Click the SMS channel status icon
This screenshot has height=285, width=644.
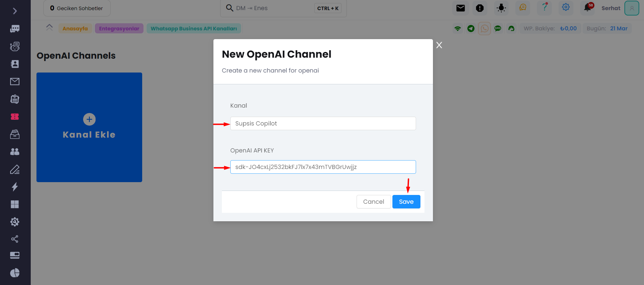498,29
